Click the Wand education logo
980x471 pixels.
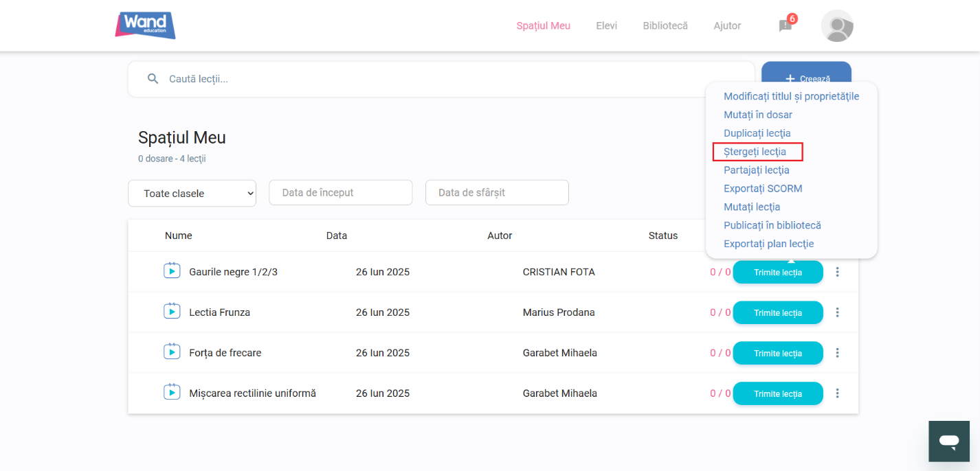tap(145, 25)
